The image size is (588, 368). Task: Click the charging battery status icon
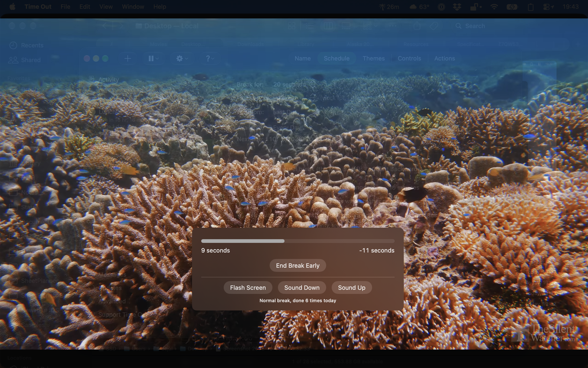click(512, 7)
